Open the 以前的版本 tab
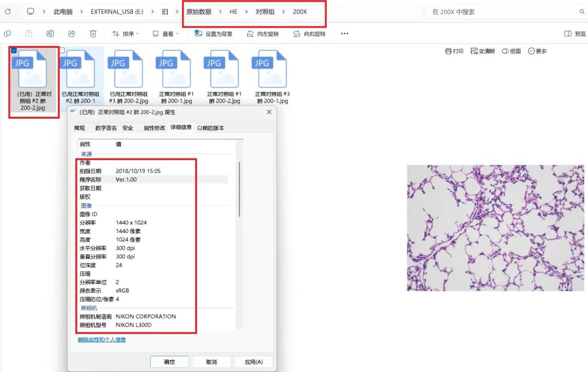This screenshot has width=588, height=372. 211,128
